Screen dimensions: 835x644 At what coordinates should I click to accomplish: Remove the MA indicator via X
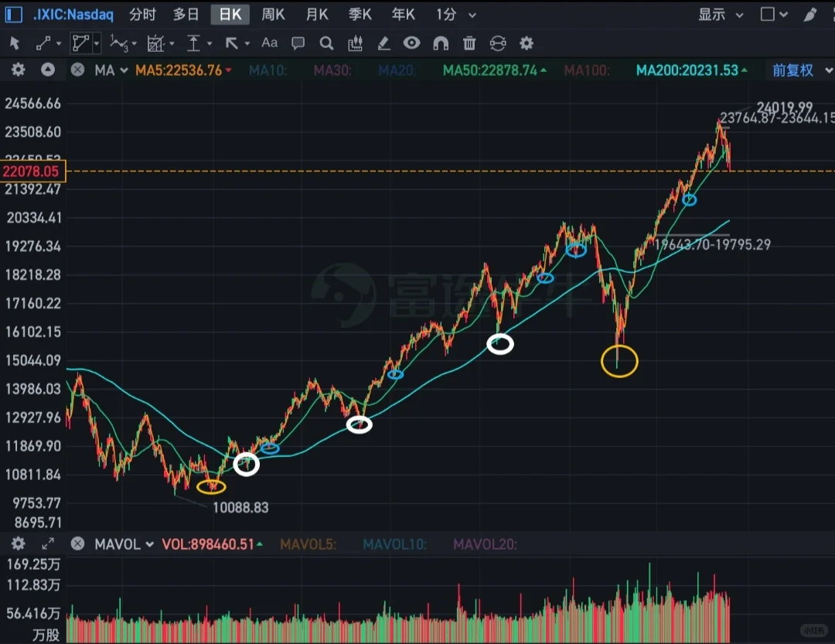tap(78, 70)
